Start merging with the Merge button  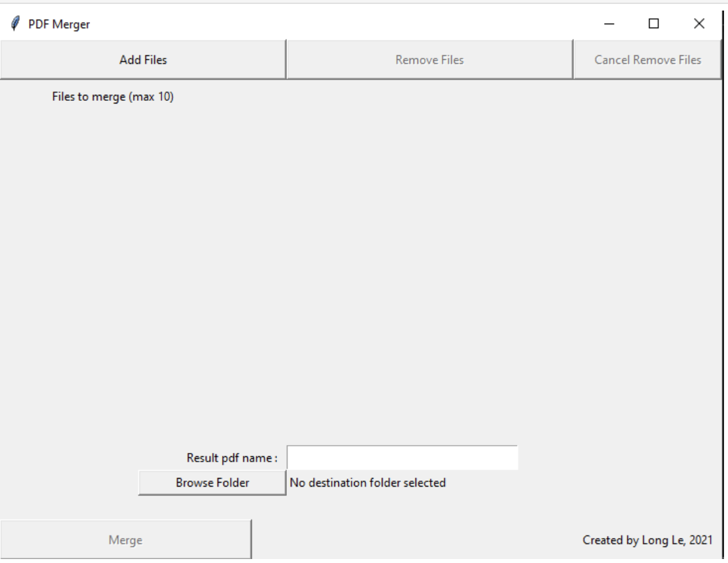tap(125, 540)
